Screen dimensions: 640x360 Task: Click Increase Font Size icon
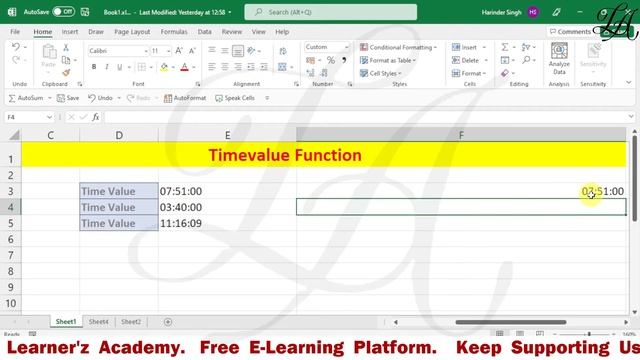pos(179,51)
